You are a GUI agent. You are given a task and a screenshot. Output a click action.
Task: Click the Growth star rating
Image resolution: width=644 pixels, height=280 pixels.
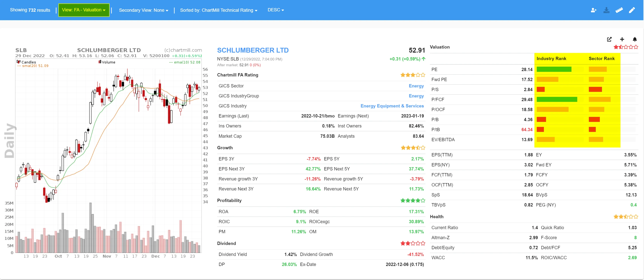coord(413,148)
